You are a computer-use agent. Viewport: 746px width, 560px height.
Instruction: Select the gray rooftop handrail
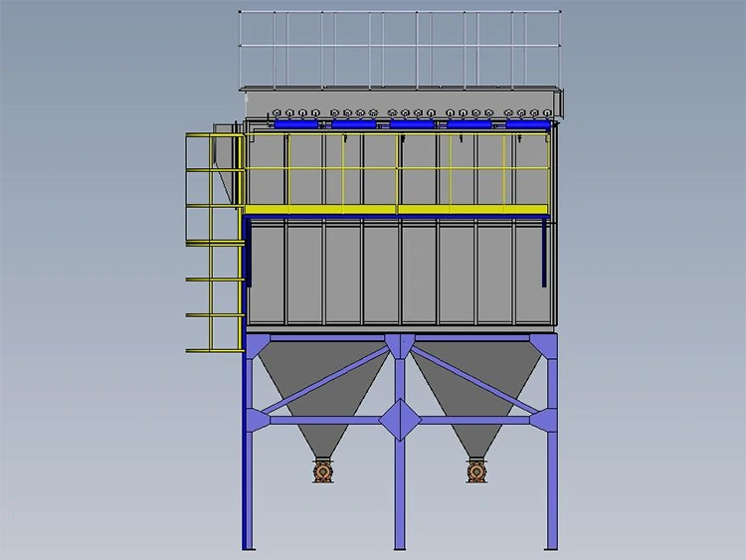tap(400, 49)
